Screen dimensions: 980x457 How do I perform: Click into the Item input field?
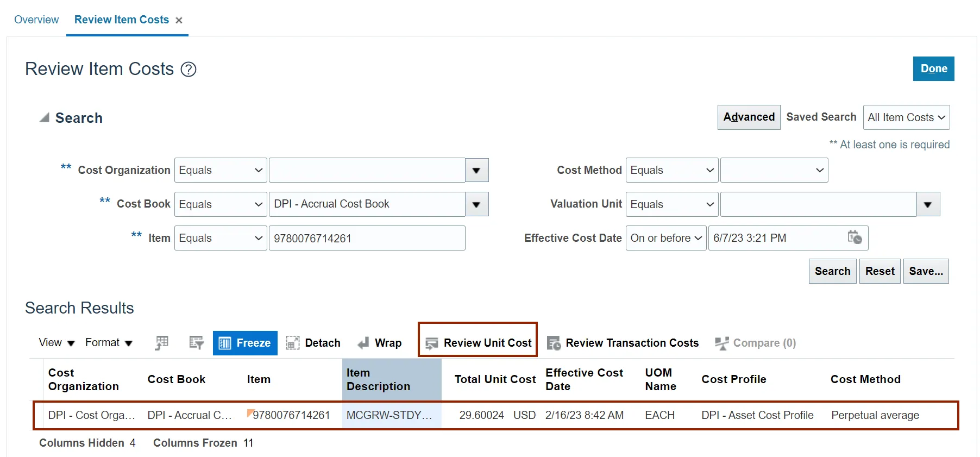pos(367,238)
